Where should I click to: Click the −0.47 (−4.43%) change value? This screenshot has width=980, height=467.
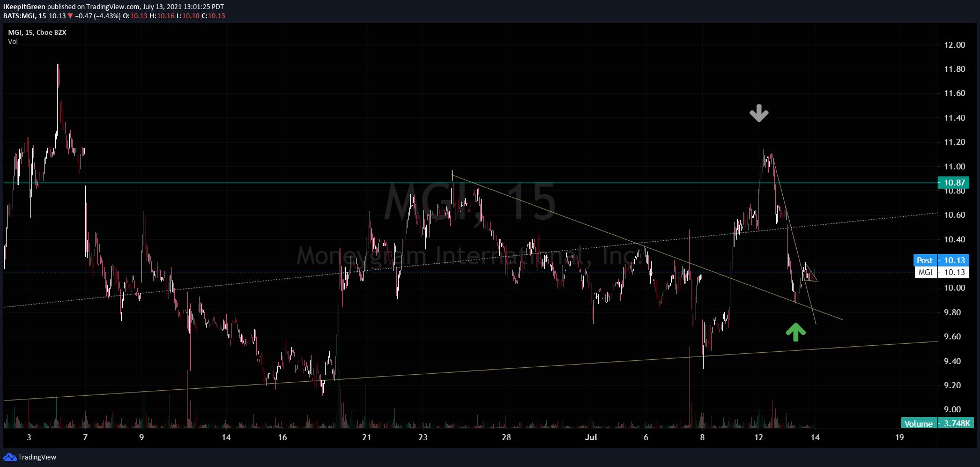tap(98, 16)
